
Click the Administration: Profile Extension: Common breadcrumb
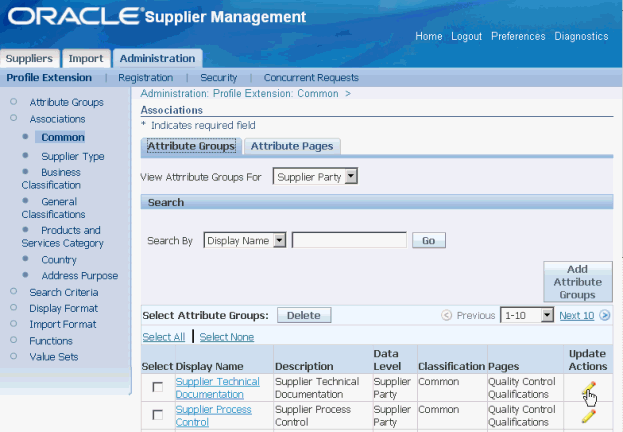pyautogui.click(x=239, y=93)
